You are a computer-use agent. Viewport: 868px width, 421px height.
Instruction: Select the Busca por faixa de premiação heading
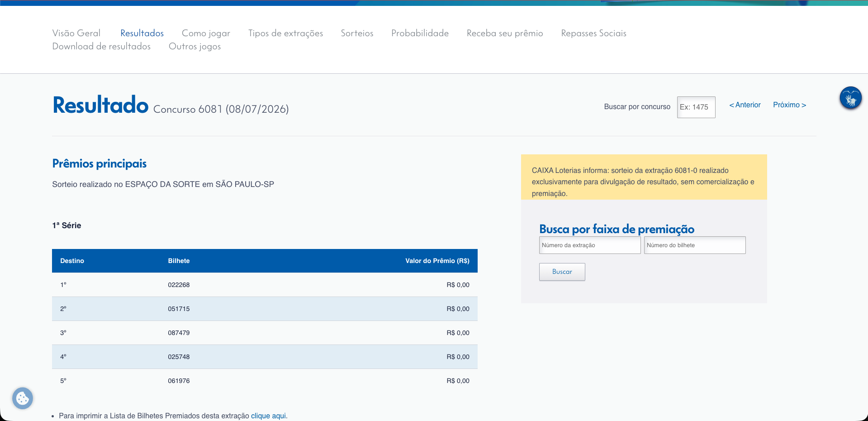(x=617, y=229)
